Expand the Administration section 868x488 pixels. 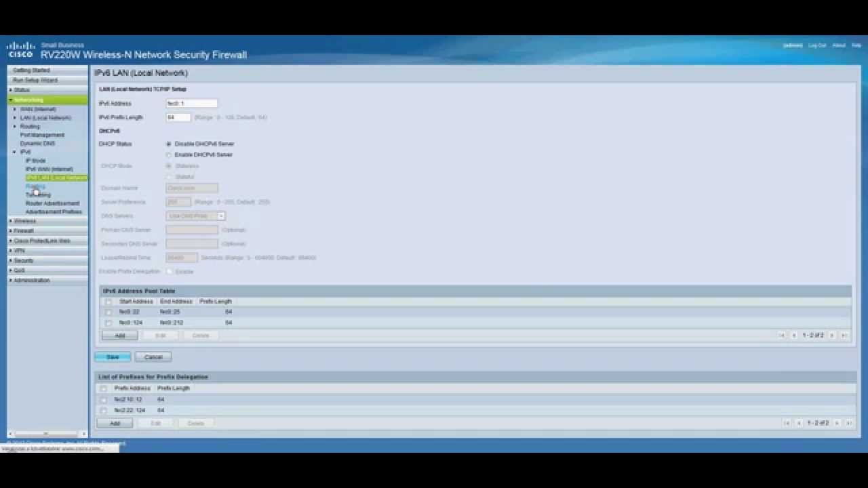11,280
